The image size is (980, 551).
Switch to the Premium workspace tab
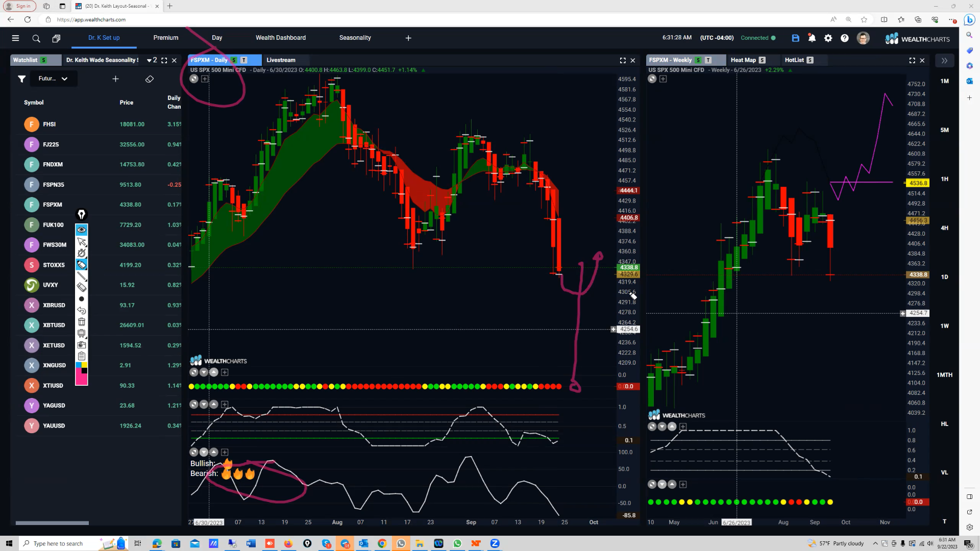coord(166,38)
